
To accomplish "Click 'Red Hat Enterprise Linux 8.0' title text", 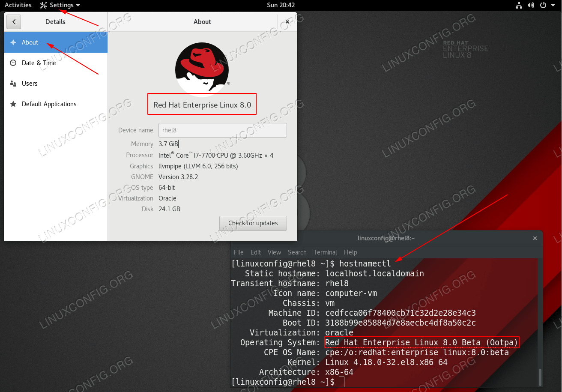I will (202, 105).
